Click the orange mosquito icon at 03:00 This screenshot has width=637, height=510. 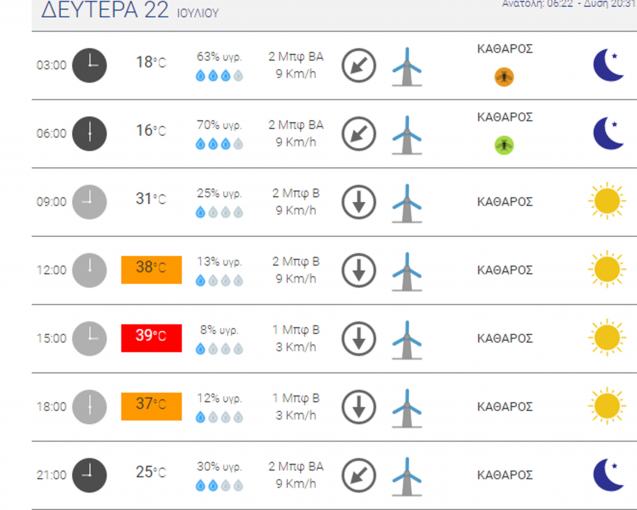[504, 77]
